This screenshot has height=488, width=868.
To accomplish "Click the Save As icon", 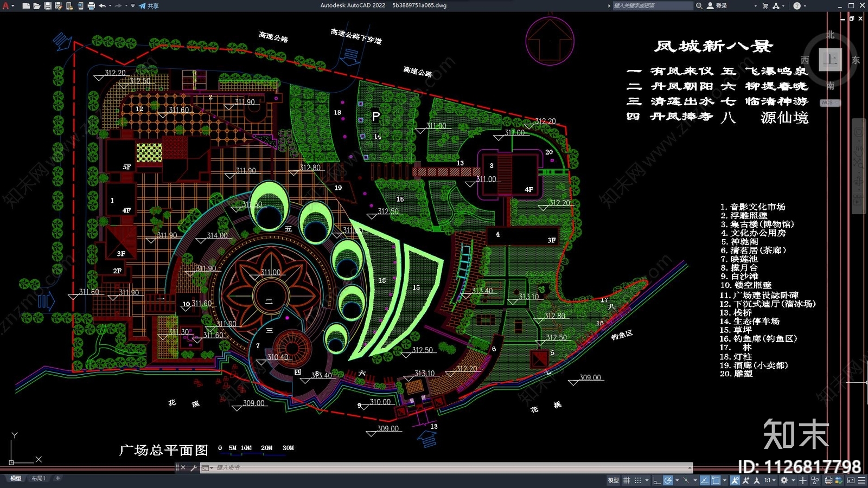I will coord(59,6).
